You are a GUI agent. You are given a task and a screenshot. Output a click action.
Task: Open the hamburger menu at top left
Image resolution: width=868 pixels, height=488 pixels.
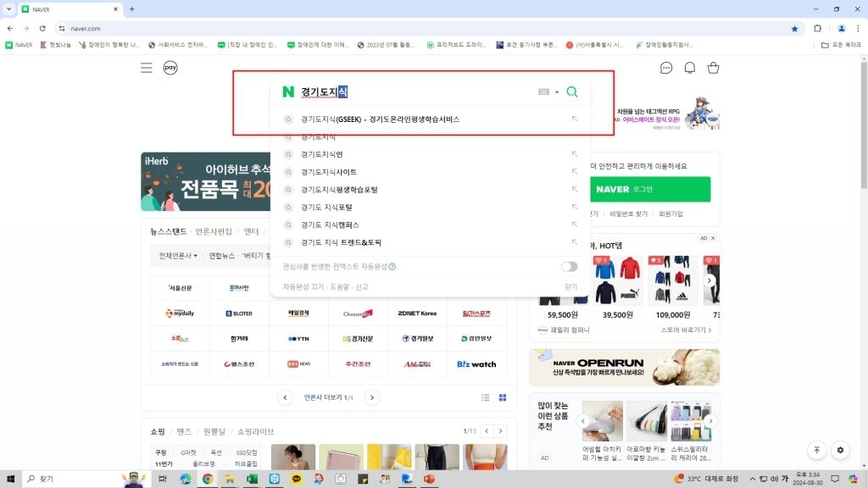tap(147, 68)
